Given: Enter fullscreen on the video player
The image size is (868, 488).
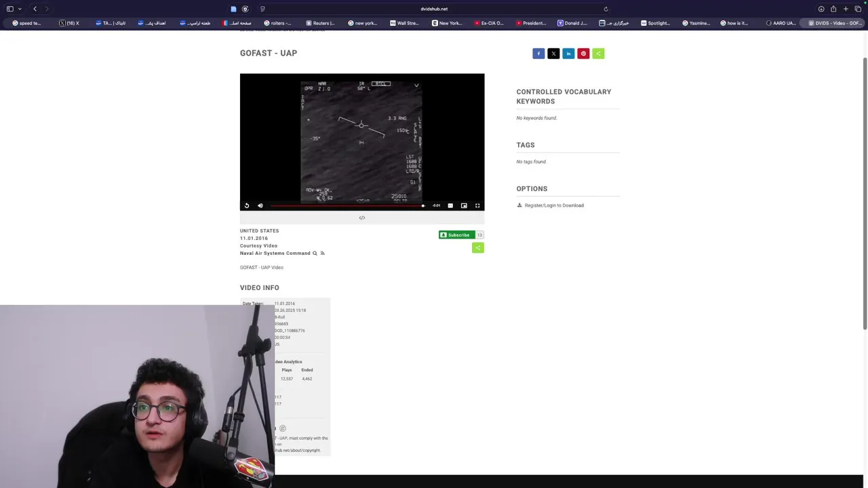Looking at the screenshot, I should [x=477, y=205].
